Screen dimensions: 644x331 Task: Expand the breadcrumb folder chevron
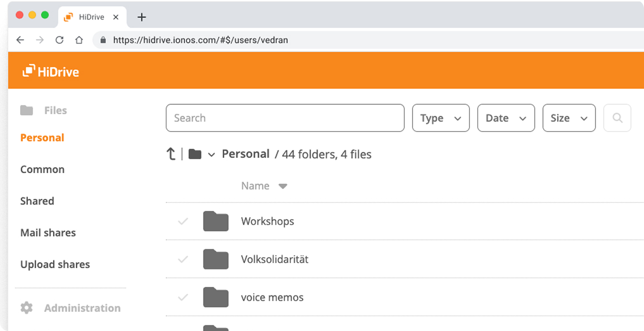(x=212, y=155)
